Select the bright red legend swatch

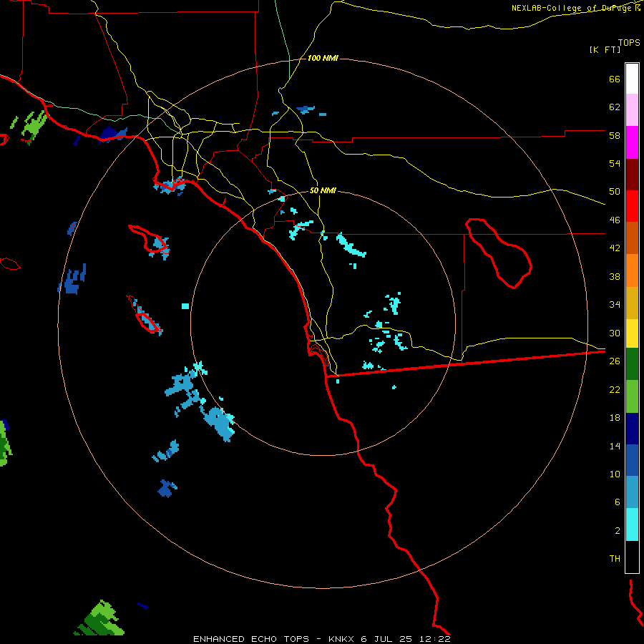pyautogui.click(x=632, y=207)
